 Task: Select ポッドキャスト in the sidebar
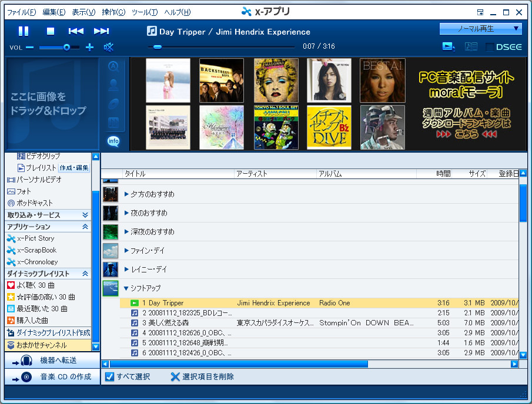[30, 203]
